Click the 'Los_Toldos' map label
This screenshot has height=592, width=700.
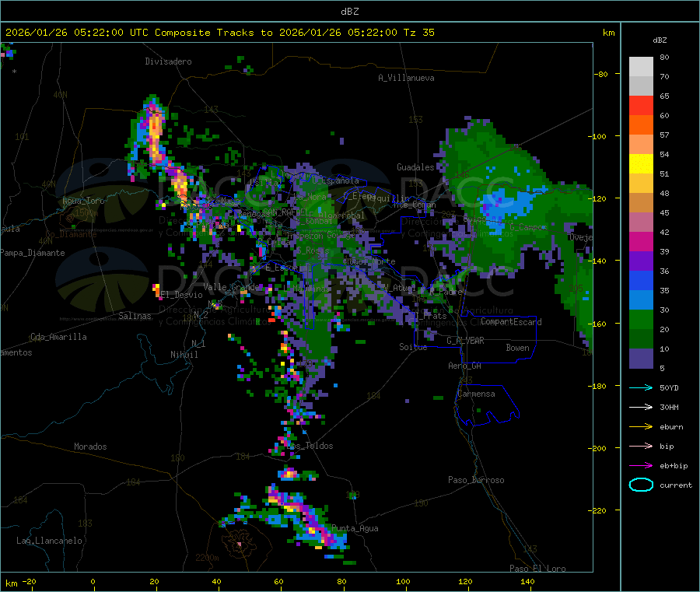(x=310, y=446)
